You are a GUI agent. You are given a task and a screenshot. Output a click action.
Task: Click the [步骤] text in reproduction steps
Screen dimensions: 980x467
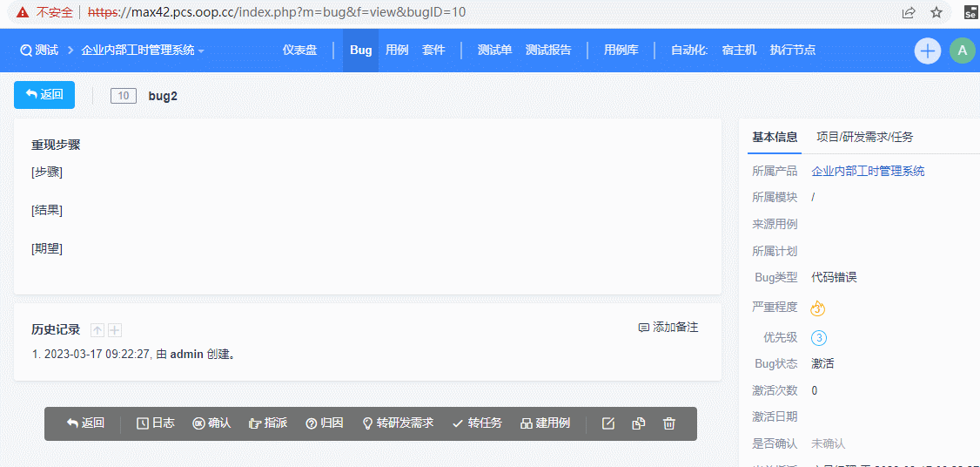pyautogui.click(x=47, y=173)
